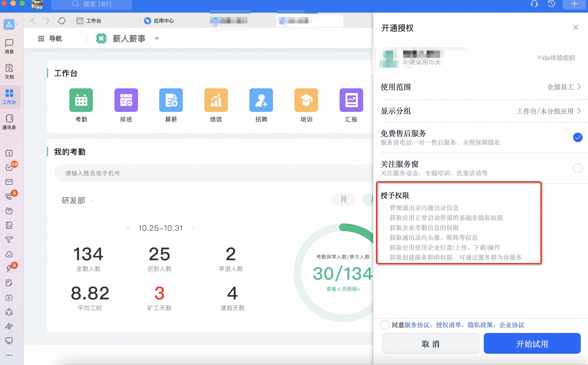Viewport: 588px width, 365px height.
Task: Open 消息 messages in the sidebar
Action: coord(9,46)
